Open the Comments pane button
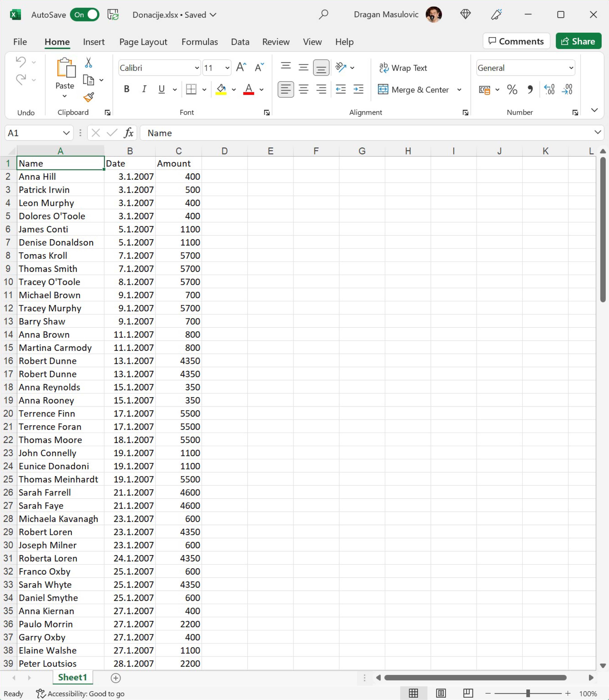This screenshot has height=700, width=609. (516, 41)
